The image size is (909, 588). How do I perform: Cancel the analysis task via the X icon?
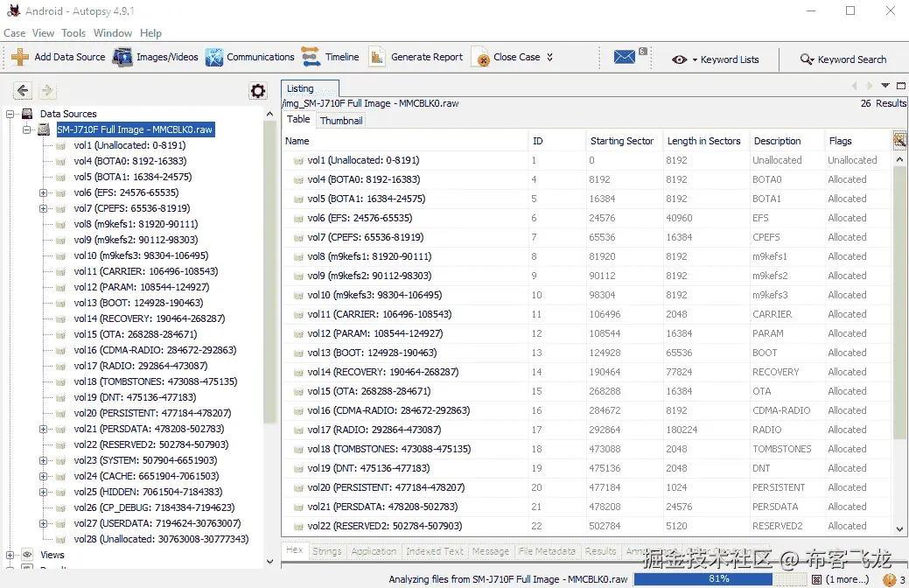(816, 579)
